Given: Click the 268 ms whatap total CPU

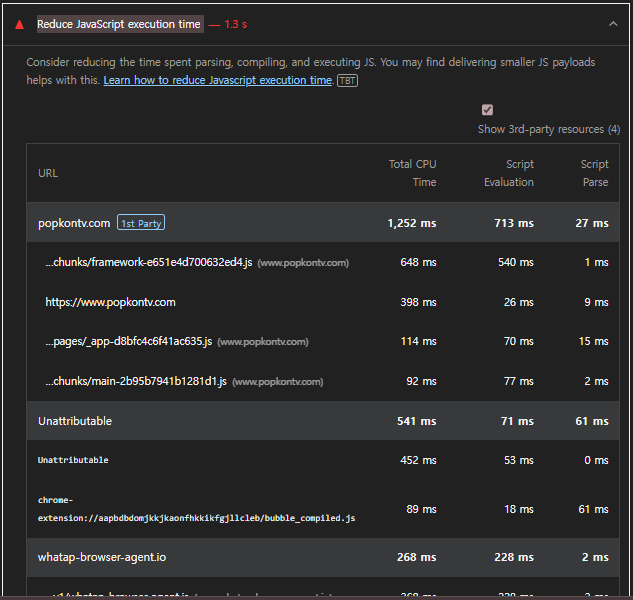Looking at the screenshot, I should [x=417, y=557].
